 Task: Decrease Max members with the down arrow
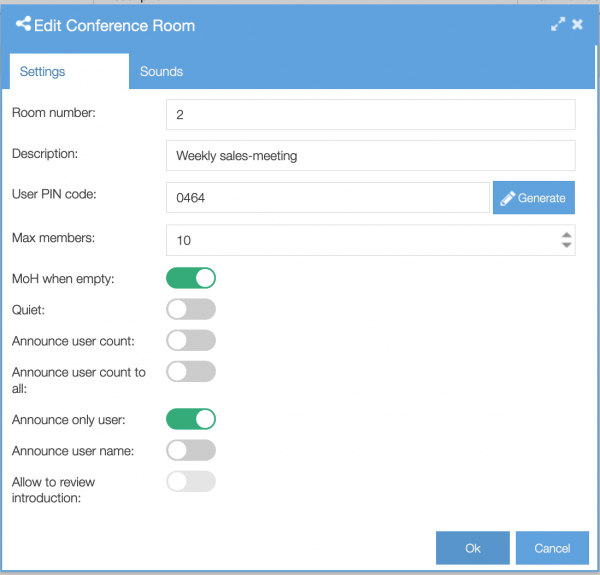[567, 245]
